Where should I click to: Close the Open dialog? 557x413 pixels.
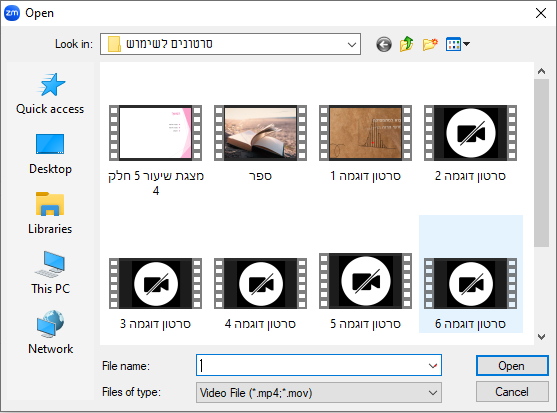coord(541,13)
